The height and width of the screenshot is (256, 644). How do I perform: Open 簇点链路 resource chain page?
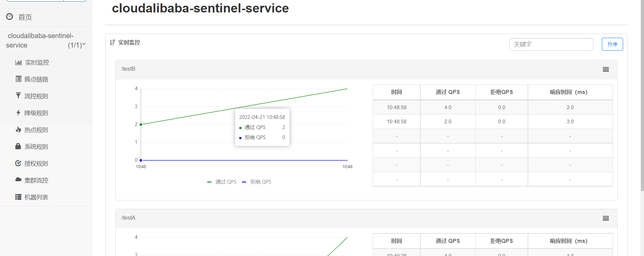coord(36,79)
